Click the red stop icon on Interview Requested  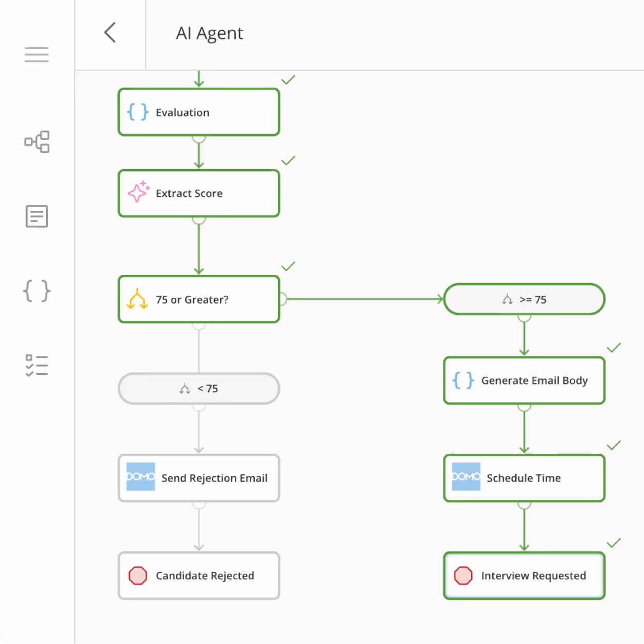(464, 576)
